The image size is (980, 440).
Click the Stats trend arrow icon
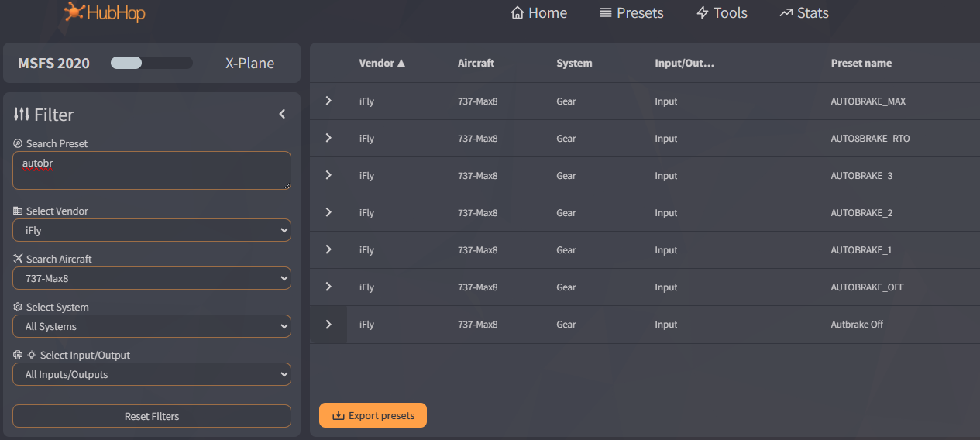[786, 13]
